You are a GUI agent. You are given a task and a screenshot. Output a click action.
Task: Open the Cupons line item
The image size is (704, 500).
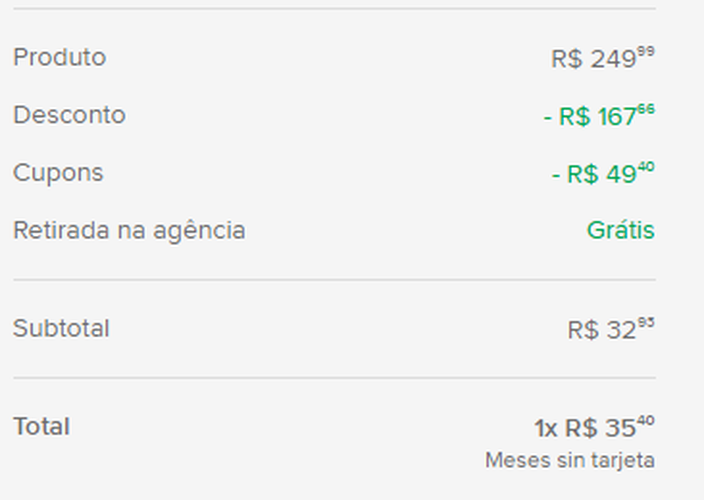(x=58, y=173)
